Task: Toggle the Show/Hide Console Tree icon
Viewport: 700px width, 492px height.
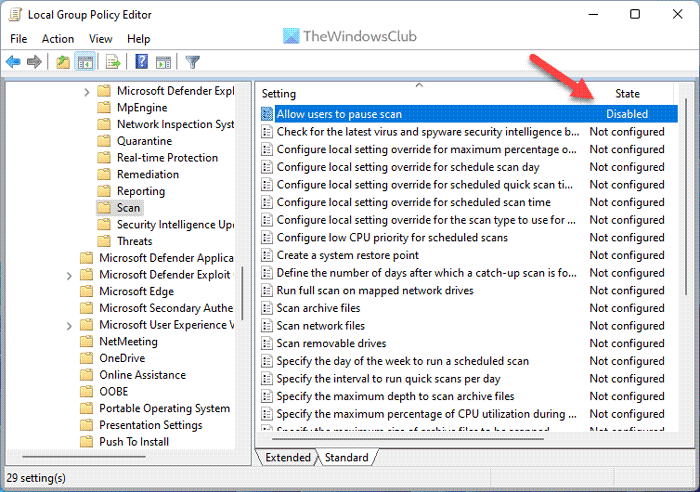Action: (x=85, y=62)
